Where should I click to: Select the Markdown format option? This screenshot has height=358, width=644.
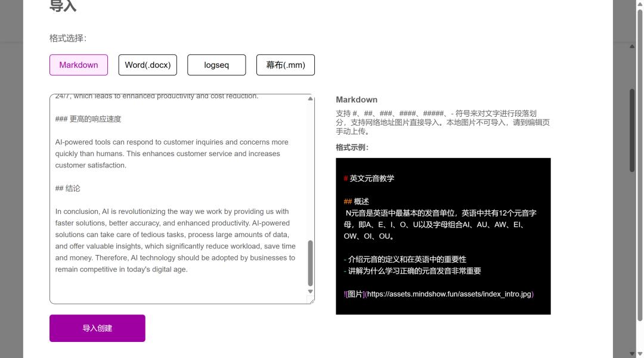click(x=78, y=65)
